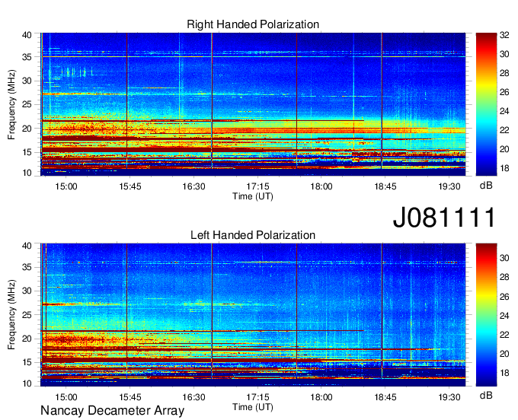The height and width of the screenshot is (420, 518).
Task: Click the 26 value on the top colorbar
Action: click(504, 92)
